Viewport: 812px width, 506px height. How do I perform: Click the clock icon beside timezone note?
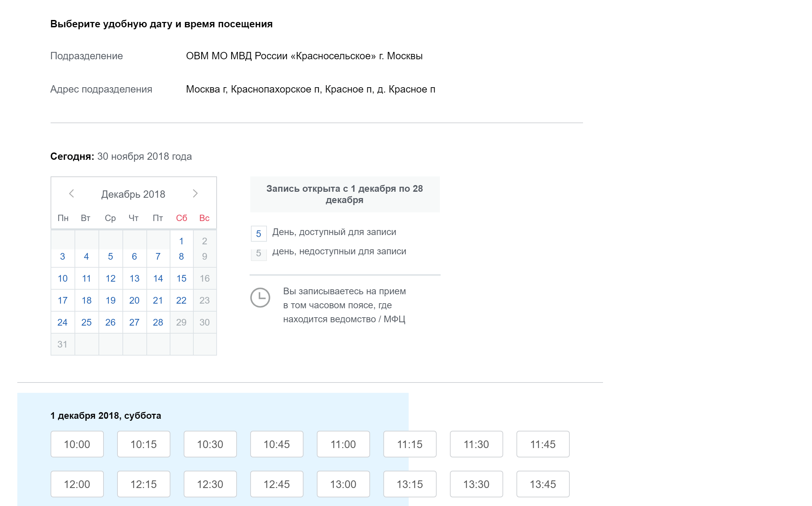[x=260, y=297]
